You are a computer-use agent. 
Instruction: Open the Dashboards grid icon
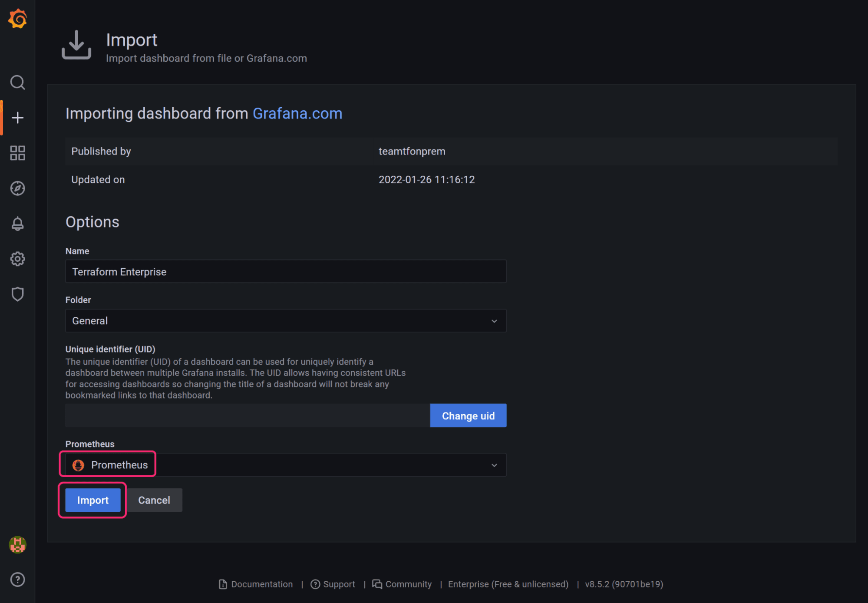[x=17, y=153]
